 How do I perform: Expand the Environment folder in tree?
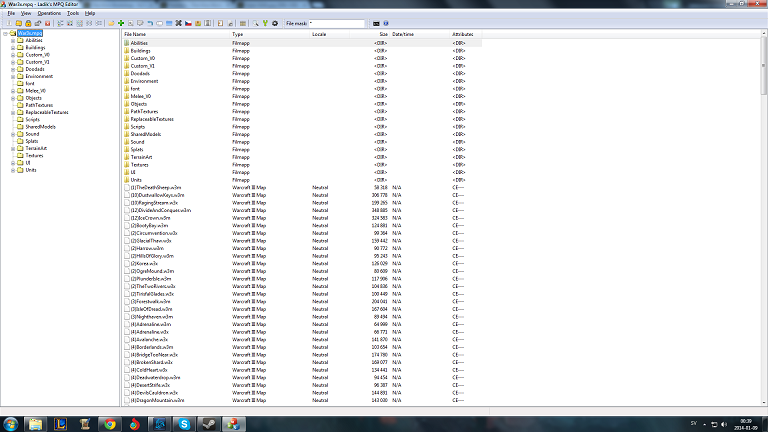click(13, 76)
